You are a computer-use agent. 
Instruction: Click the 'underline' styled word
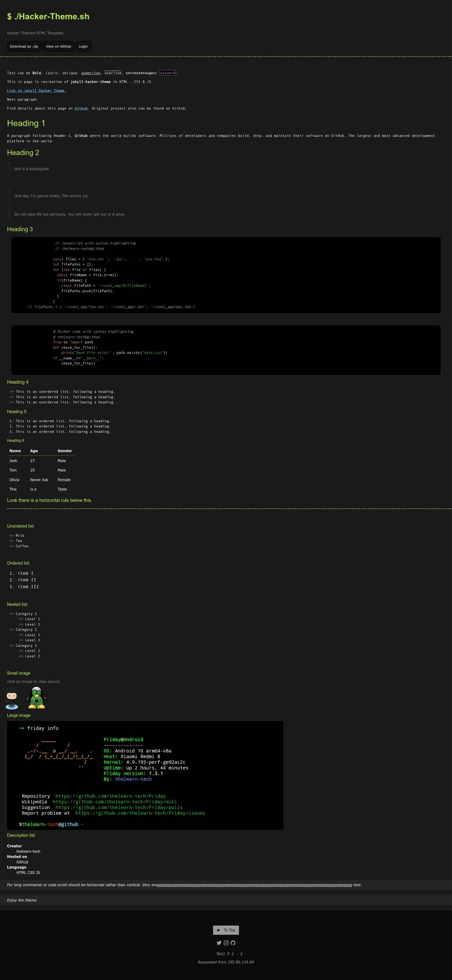coord(91,73)
